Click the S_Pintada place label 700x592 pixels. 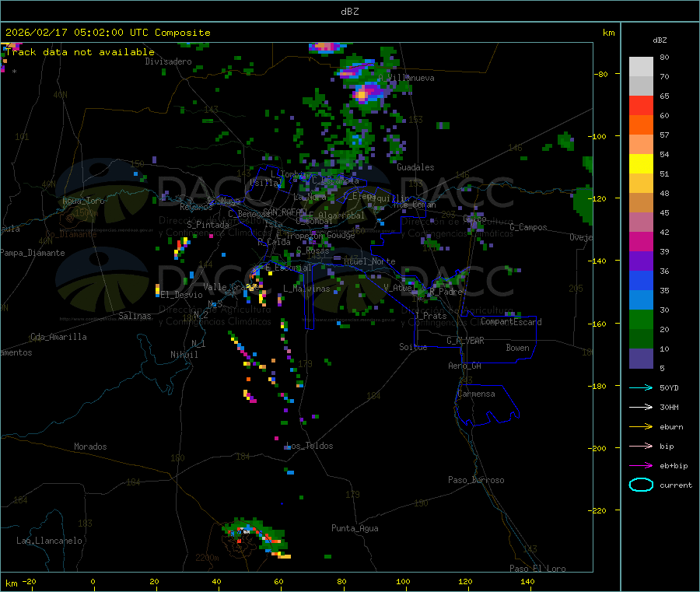tap(208, 225)
